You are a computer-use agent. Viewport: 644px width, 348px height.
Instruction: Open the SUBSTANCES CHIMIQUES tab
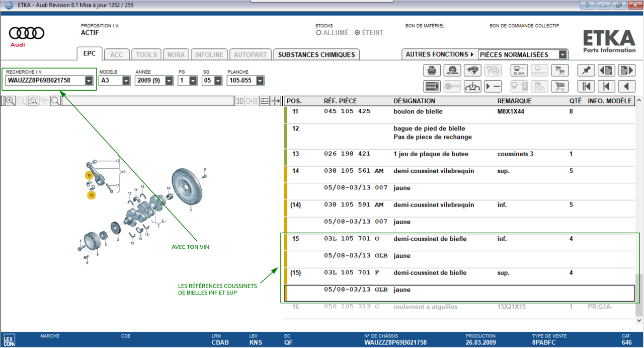(x=316, y=54)
